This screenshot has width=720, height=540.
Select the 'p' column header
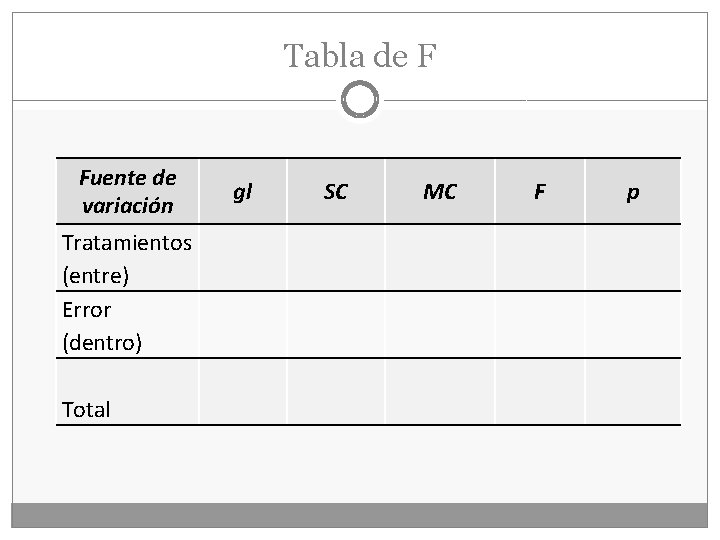633,191
